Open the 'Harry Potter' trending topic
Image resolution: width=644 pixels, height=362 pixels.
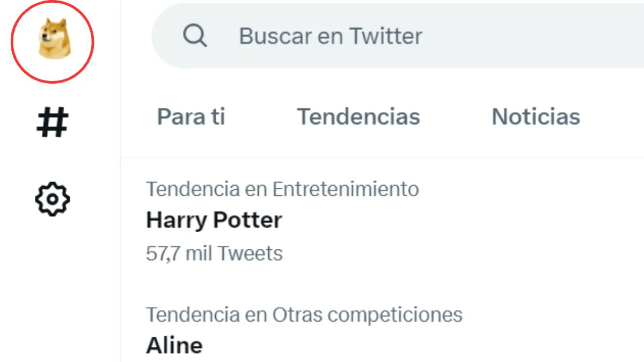coord(214,220)
